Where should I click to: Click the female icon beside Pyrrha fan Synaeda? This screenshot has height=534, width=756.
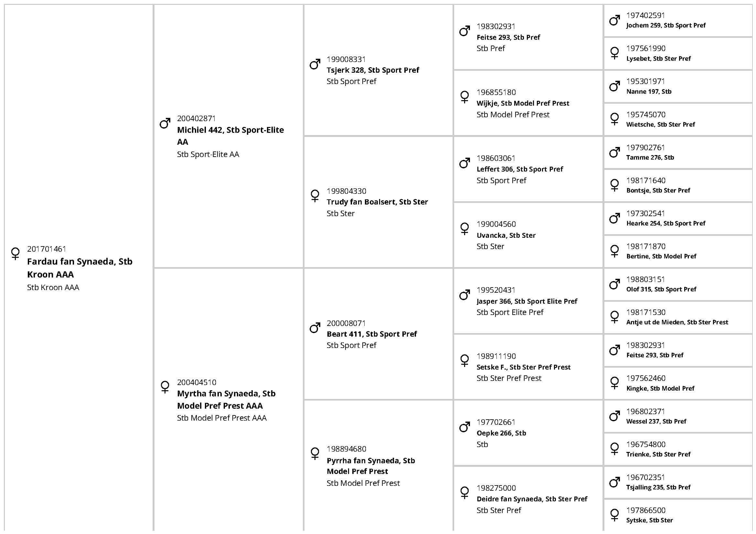point(315,453)
